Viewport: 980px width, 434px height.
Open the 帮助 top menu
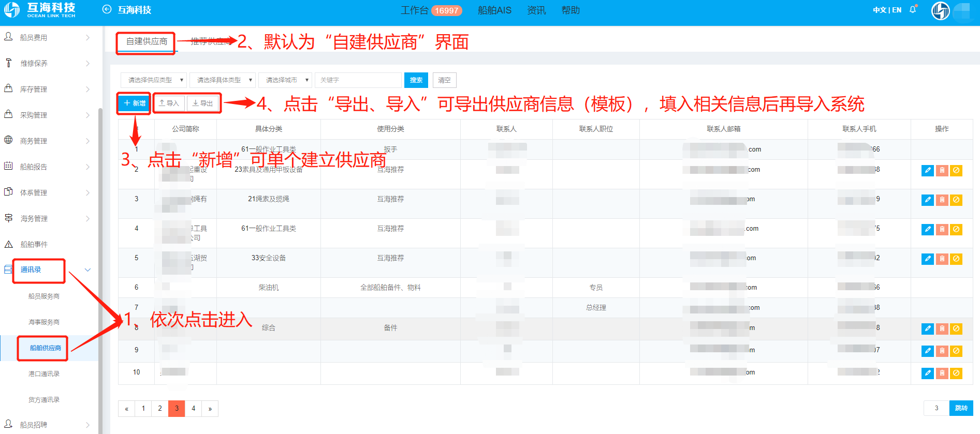[x=571, y=10]
